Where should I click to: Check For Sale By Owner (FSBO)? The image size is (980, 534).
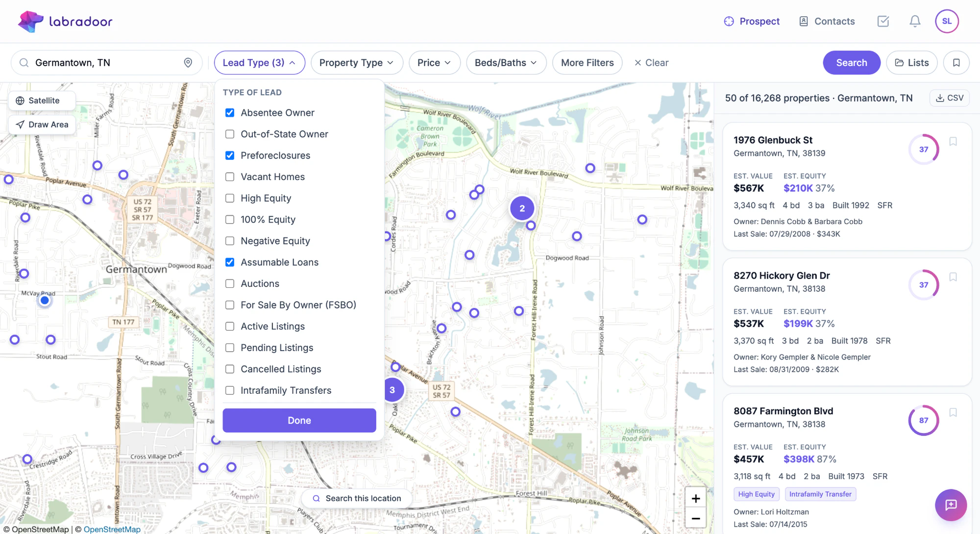(x=229, y=305)
